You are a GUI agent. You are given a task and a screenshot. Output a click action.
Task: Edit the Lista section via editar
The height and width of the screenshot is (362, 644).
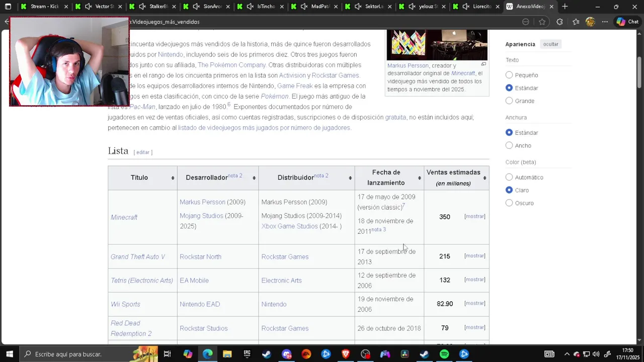pos(143,152)
